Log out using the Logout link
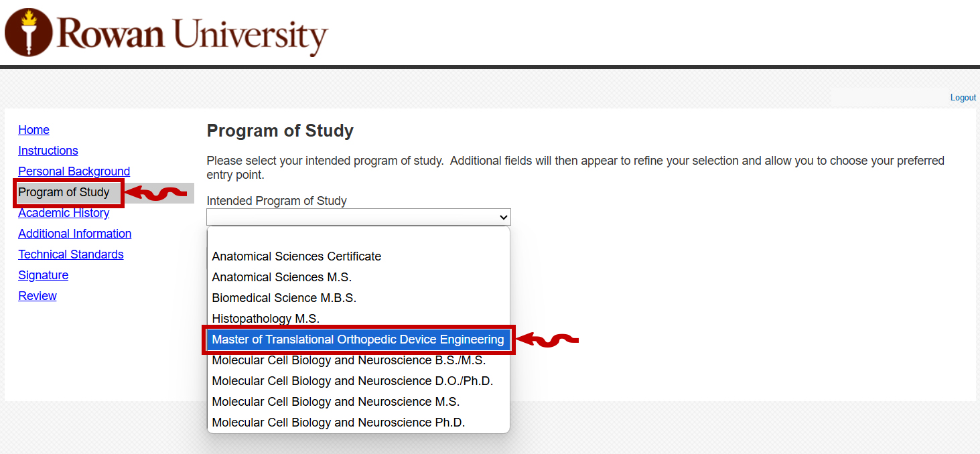Screen dimensions: 980x454 tap(963, 98)
